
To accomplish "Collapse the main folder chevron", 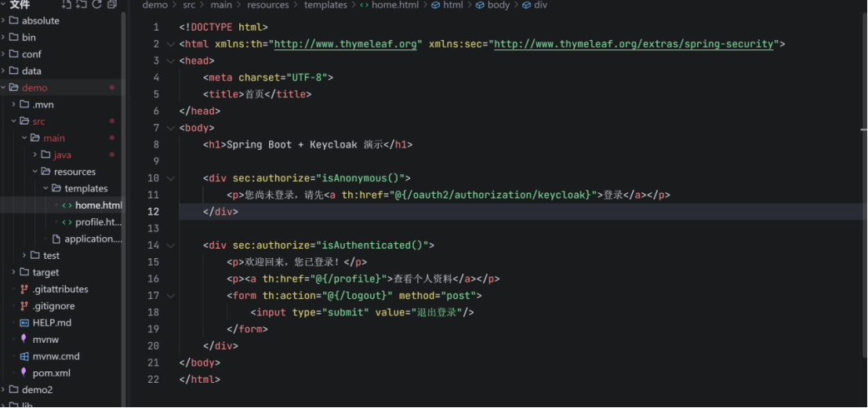I will (x=24, y=138).
